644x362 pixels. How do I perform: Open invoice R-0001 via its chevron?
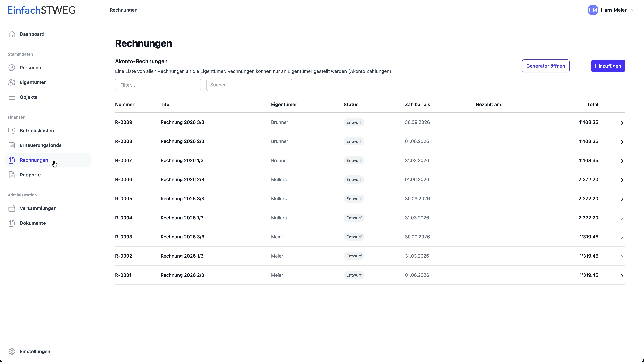[622, 275]
